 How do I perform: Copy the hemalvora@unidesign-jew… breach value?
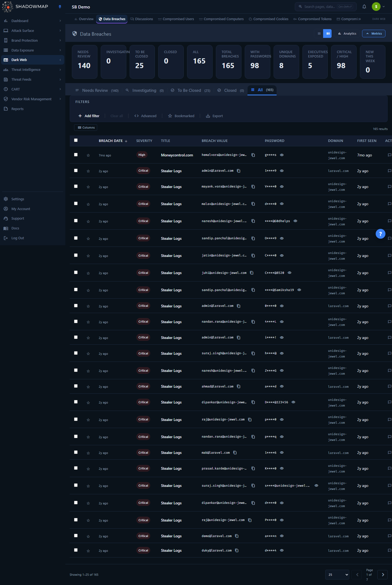tap(253, 155)
